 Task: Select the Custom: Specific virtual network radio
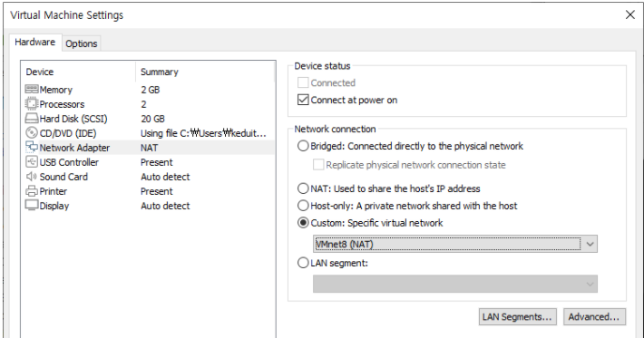point(303,223)
